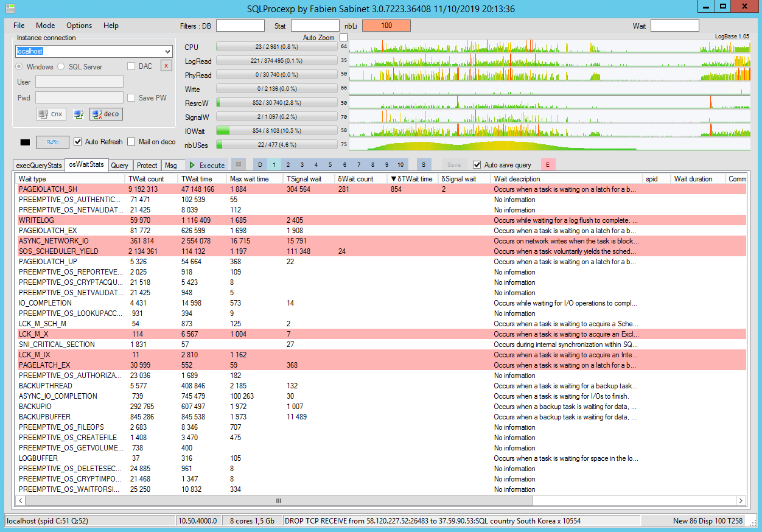Uncheck the Auto Refresh checkbox
The width and height of the screenshot is (762, 532).
77,142
